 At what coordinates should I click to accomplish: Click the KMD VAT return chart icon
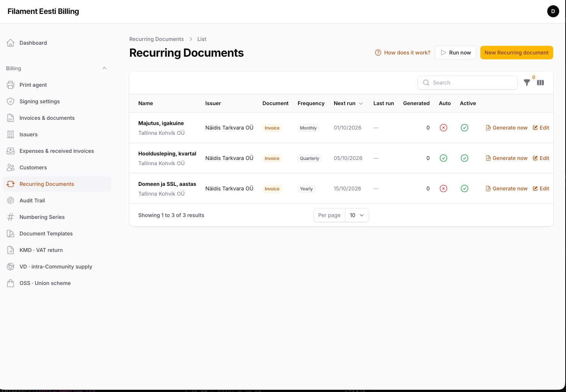[11, 250]
